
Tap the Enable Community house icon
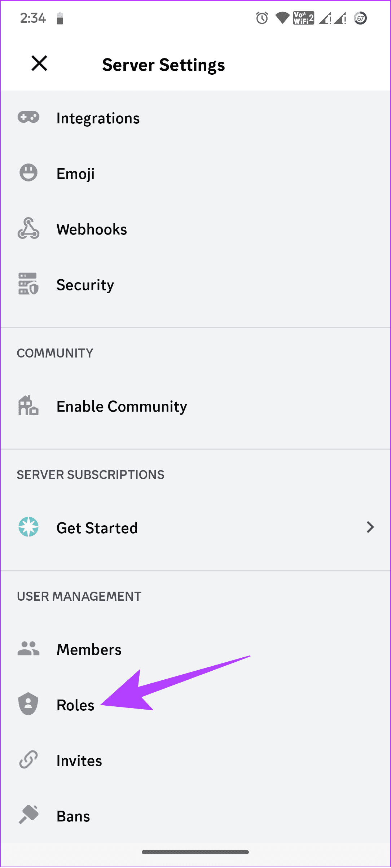[x=28, y=405]
